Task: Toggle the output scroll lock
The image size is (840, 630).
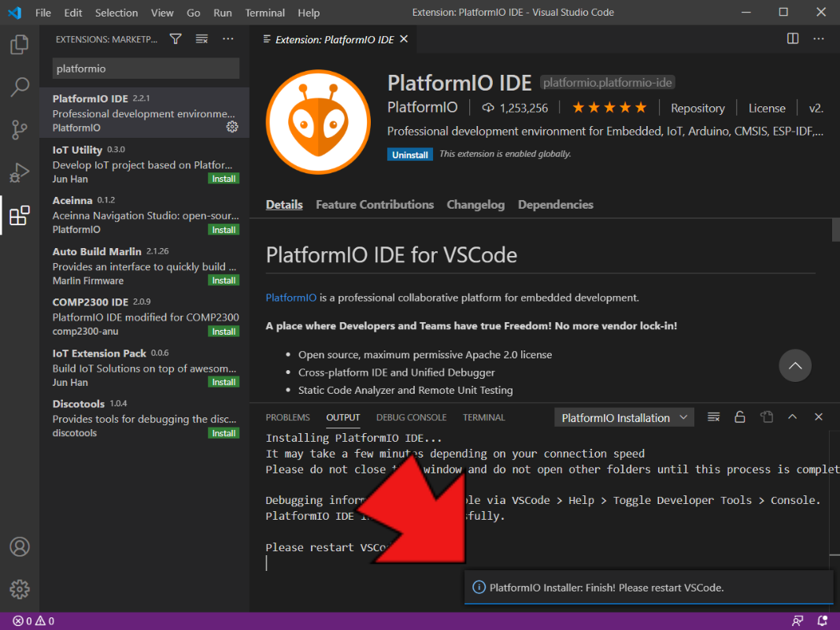Action: point(739,417)
